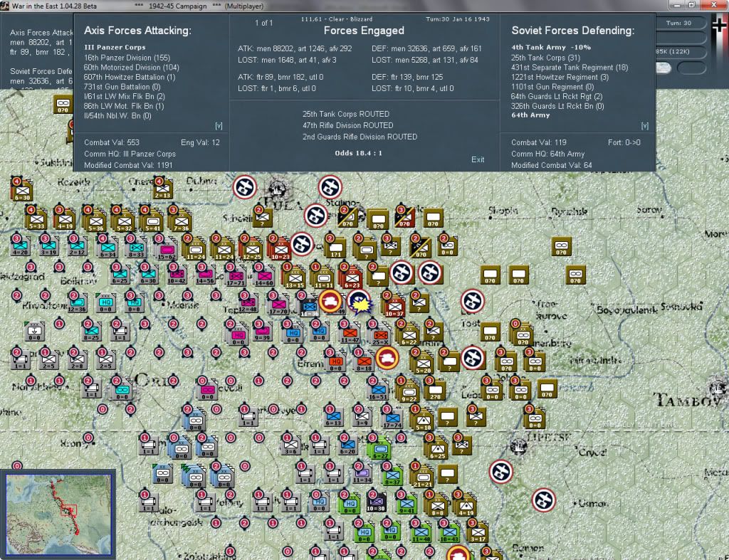This screenshot has height=560, width=729.
Task: Click the Bogoyavlensk town label on the map
Action: coord(626,310)
